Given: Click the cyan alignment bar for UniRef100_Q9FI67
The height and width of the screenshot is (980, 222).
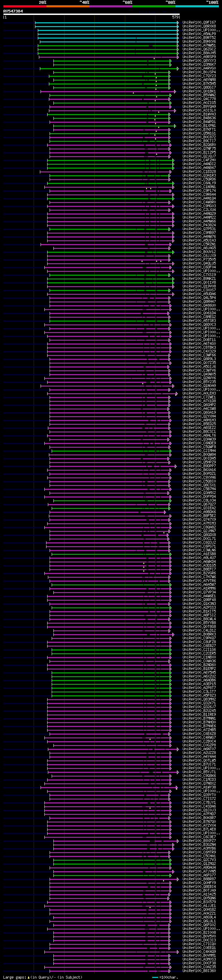Looking at the screenshot, I should pos(106,23).
